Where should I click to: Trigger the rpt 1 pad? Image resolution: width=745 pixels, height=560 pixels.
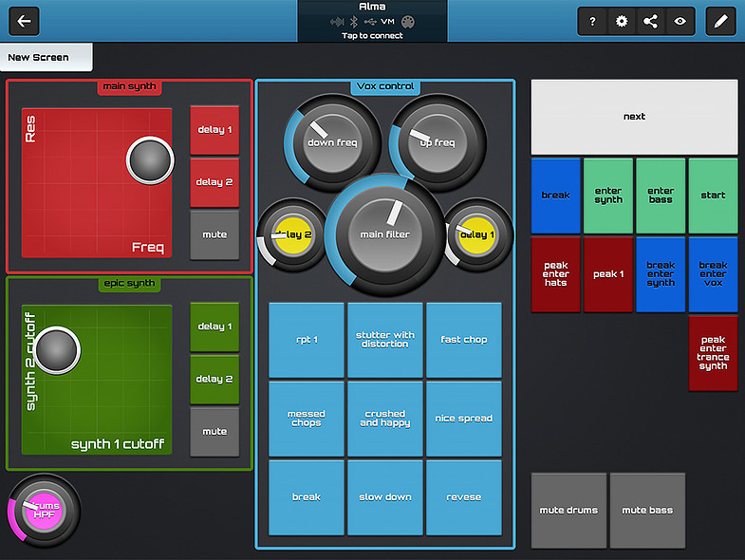click(x=307, y=340)
